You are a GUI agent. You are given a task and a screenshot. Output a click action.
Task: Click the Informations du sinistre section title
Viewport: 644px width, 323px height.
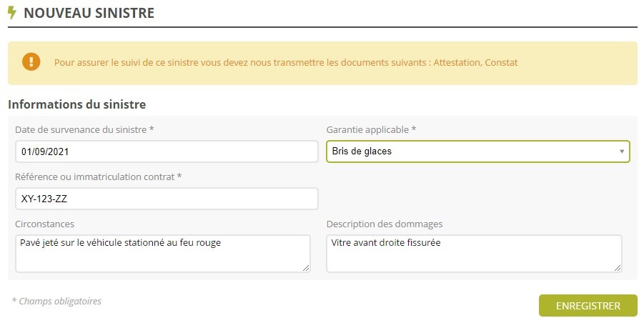click(x=76, y=104)
